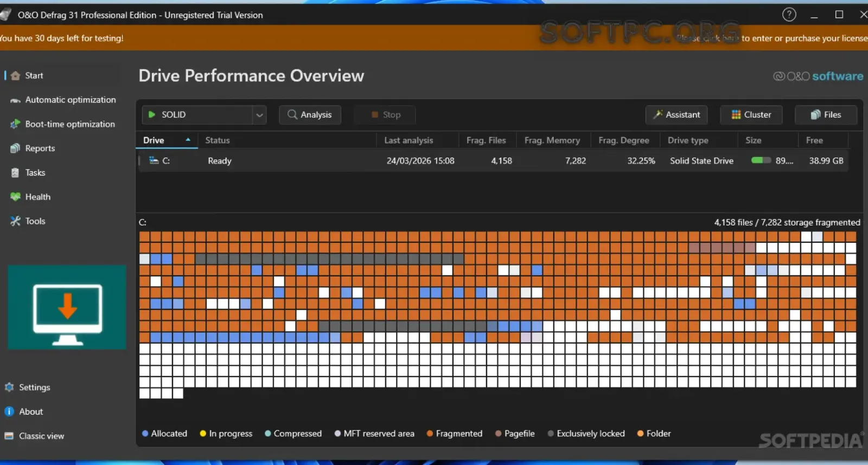Open Reports via its document icon
868x465 pixels.
point(15,148)
